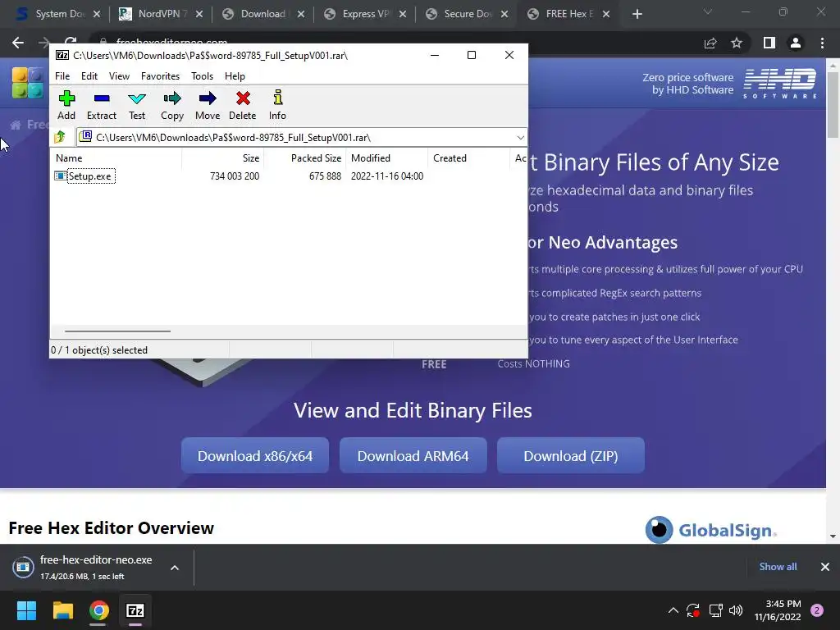Close the Download browser tab
Viewport: 840px width, 630px height.
pyautogui.click(x=301, y=14)
